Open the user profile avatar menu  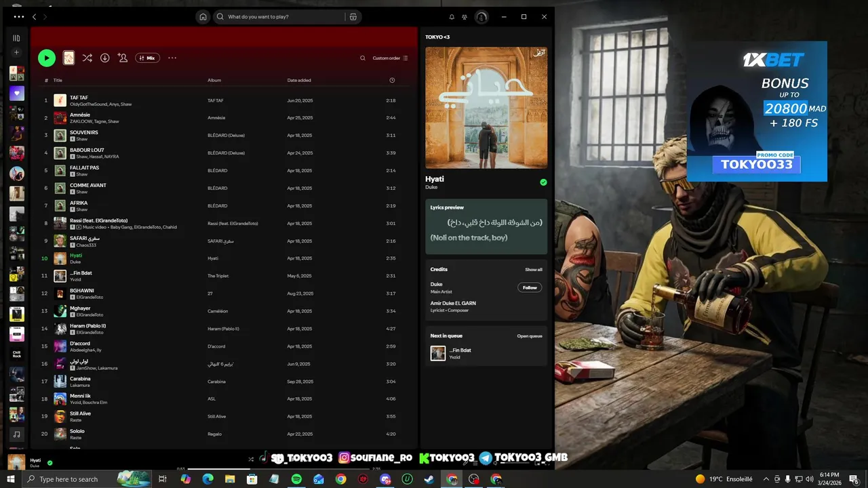tap(481, 17)
